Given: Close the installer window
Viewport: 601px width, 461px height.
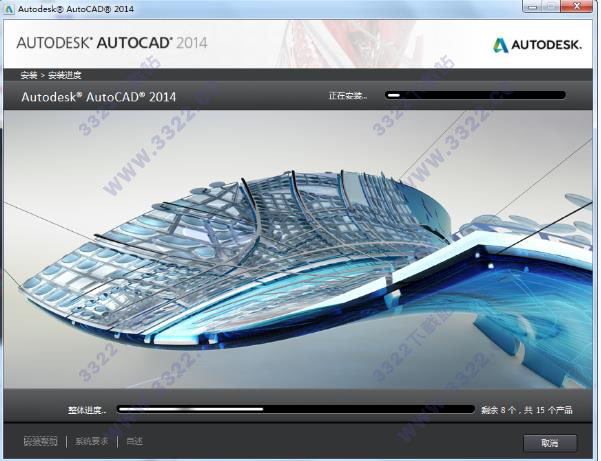Looking at the screenshot, I should 577,7.
